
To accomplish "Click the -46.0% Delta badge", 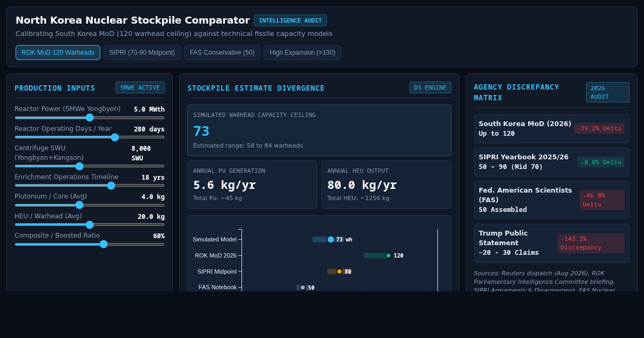I will click(602, 200).
